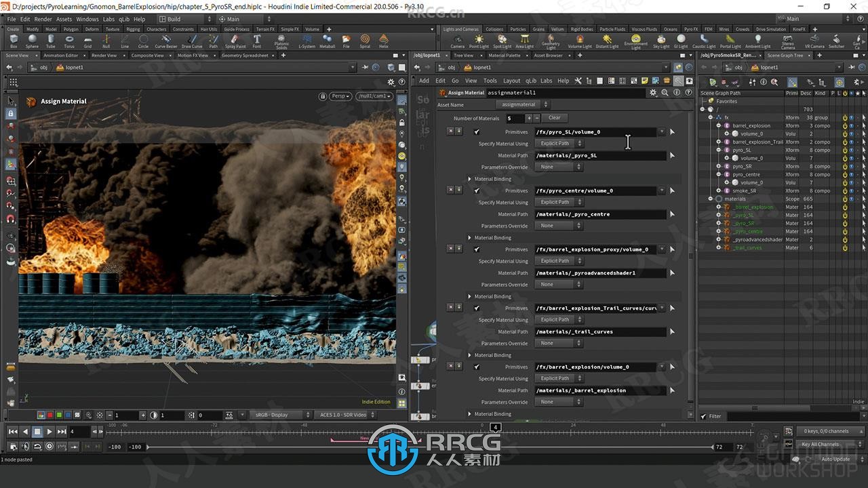
Task: Click the Null shelf tool
Action: [106, 41]
